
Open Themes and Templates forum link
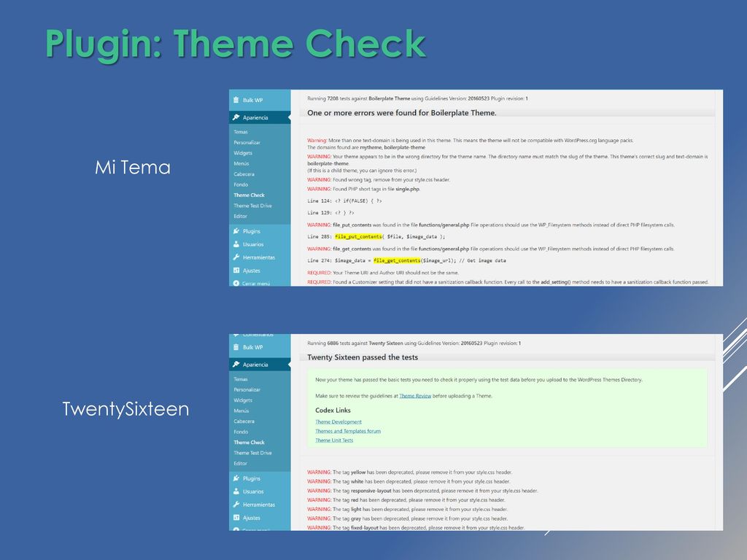(x=348, y=431)
